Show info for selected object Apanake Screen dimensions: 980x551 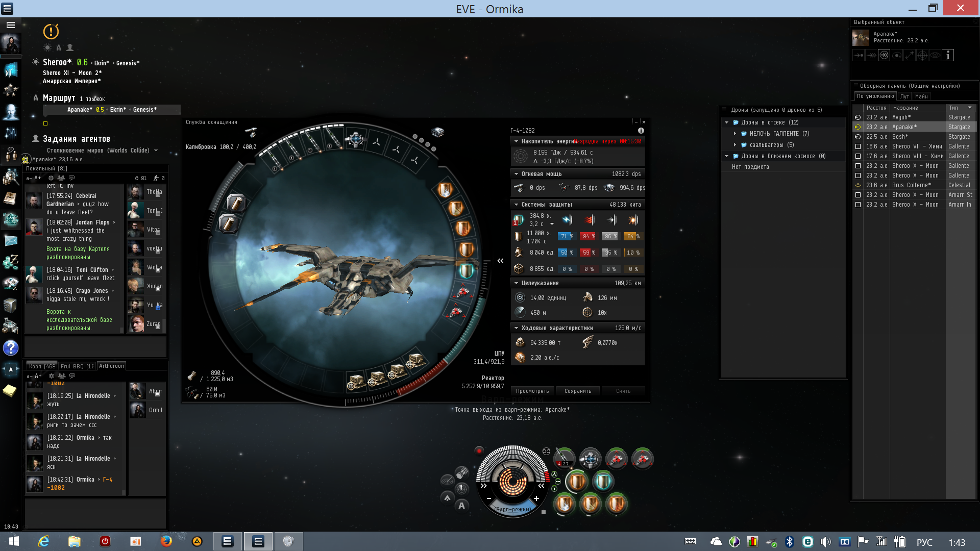[948, 55]
